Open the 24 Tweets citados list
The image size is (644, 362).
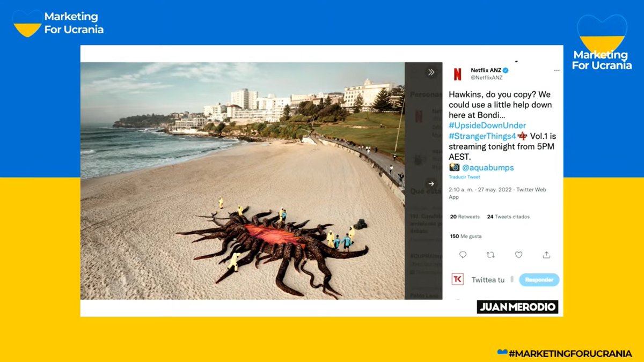[509, 217]
